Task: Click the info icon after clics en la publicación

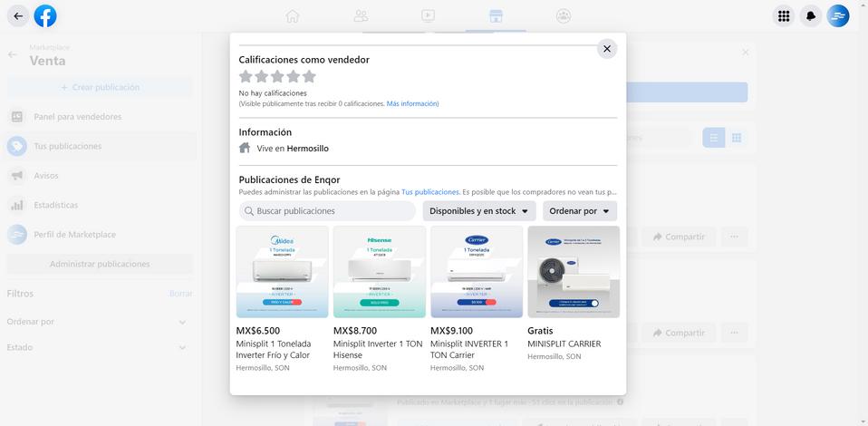Action: 621,402
